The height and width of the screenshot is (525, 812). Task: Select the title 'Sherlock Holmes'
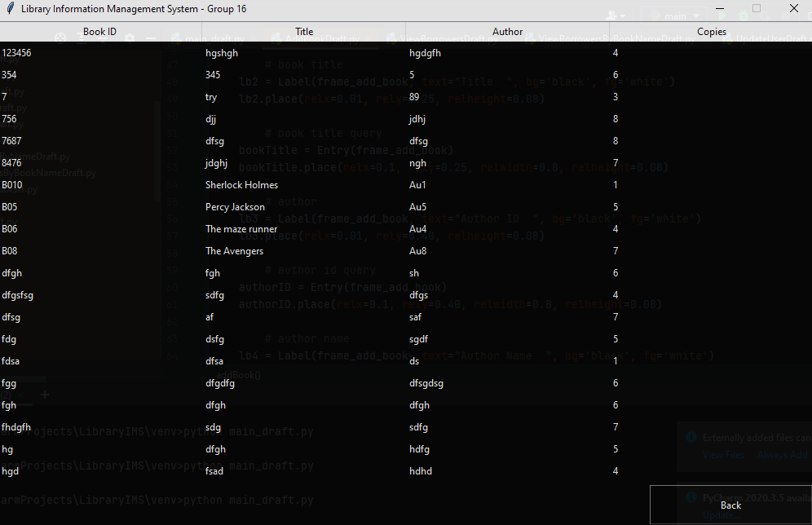(x=242, y=185)
